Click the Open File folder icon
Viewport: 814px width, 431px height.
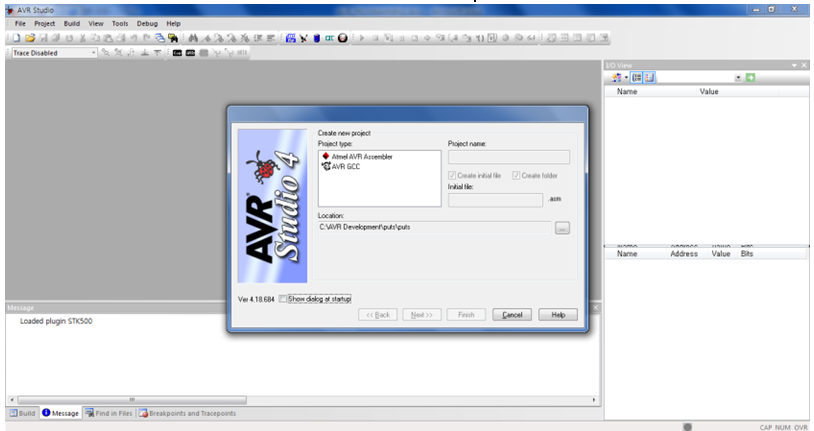coord(30,37)
